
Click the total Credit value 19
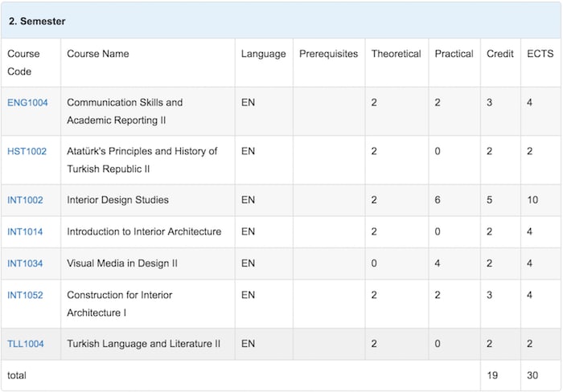click(492, 375)
